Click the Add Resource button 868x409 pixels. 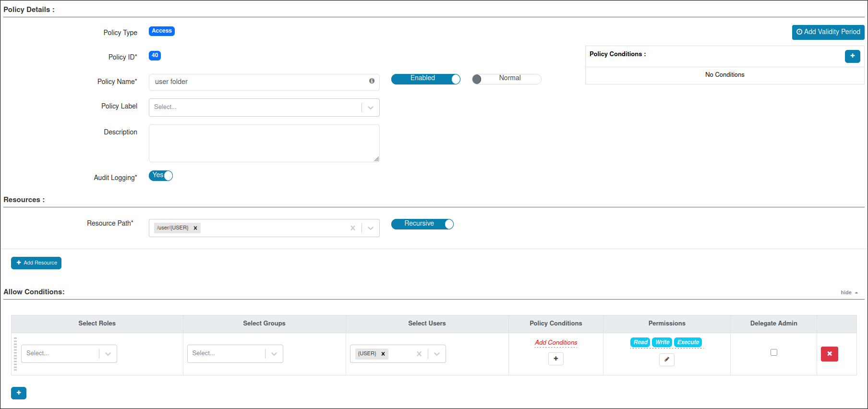(36, 263)
